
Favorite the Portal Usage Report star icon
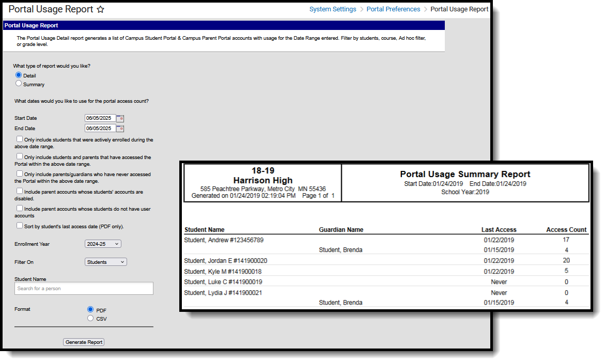pos(101,9)
